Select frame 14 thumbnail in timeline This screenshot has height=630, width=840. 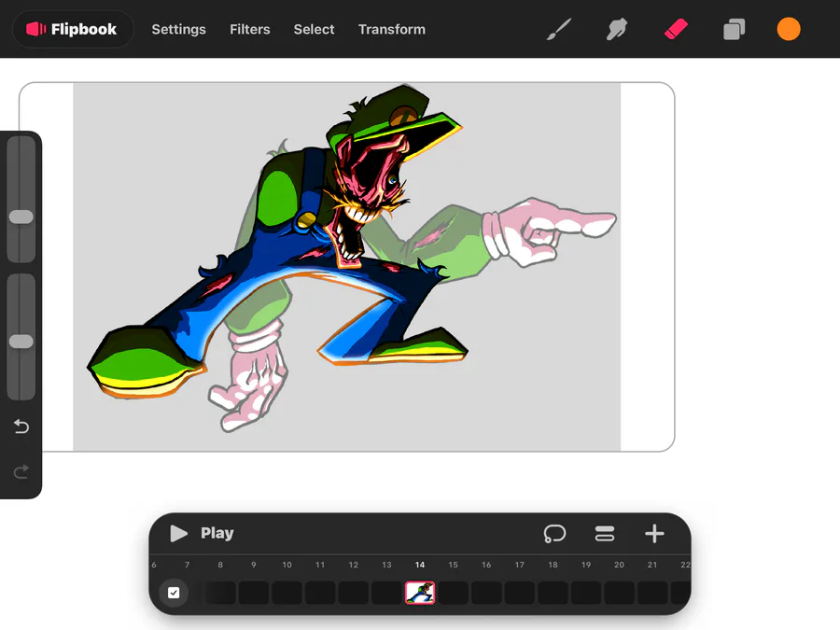click(420, 593)
